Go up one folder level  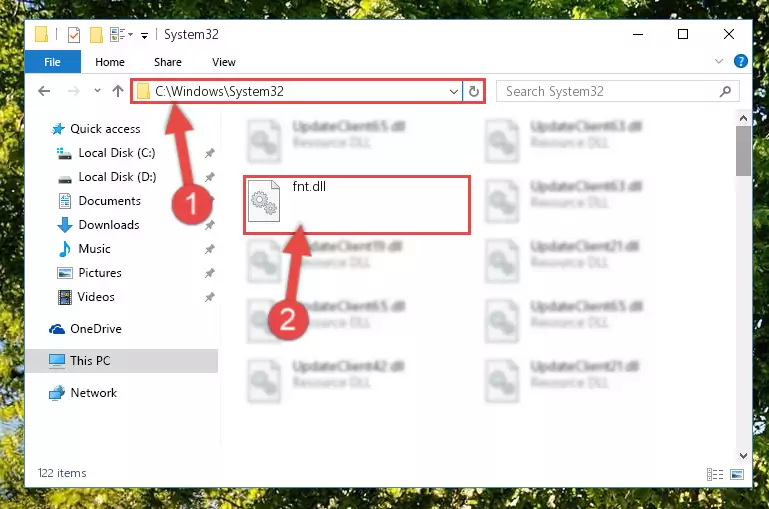click(118, 91)
